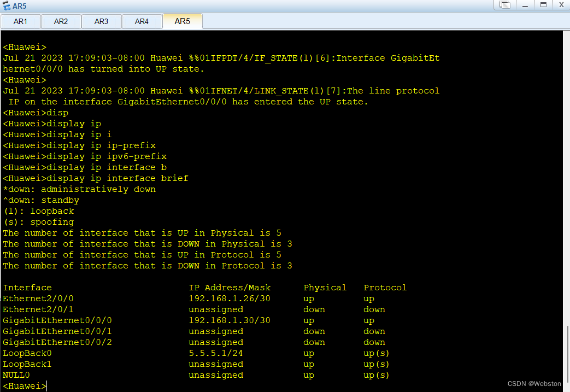The height and width of the screenshot is (392, 570).
Task: Click the Interface column header
Action: coord(27,288)
